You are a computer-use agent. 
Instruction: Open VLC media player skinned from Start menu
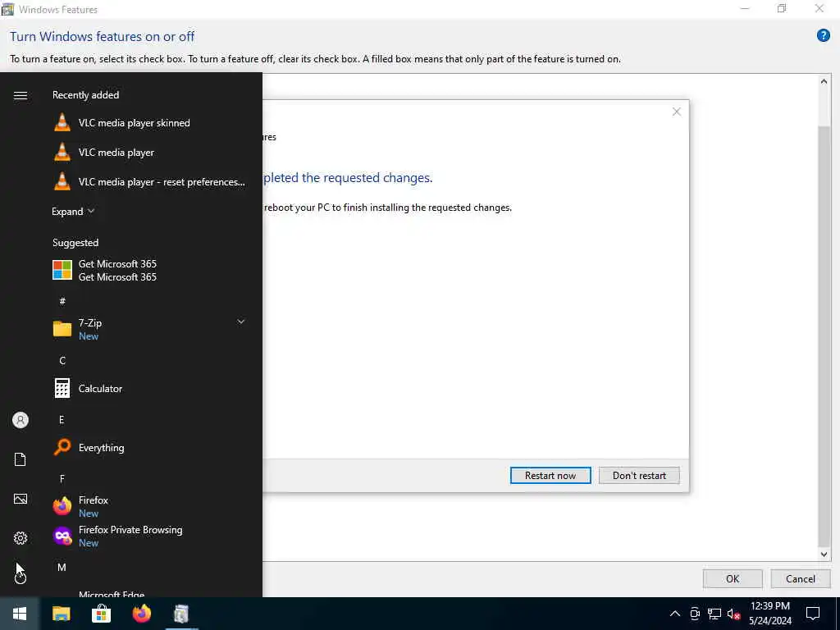150,123
